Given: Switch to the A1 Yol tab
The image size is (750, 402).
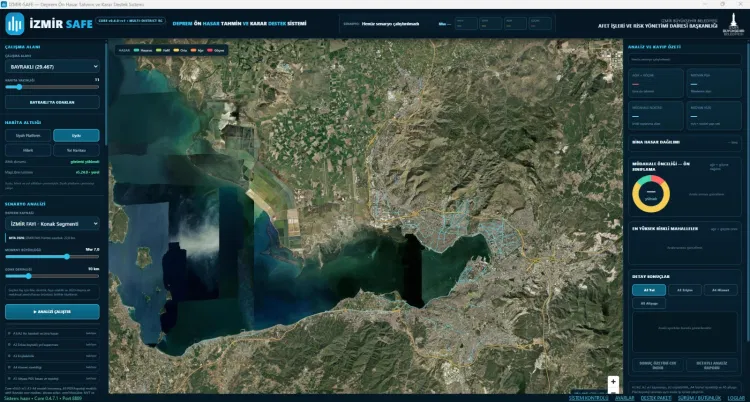Looking at the screenshot, I should (649, 290).
